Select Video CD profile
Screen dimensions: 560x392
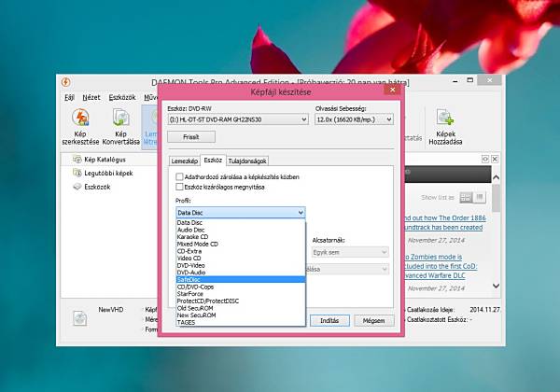pos(241,259)
